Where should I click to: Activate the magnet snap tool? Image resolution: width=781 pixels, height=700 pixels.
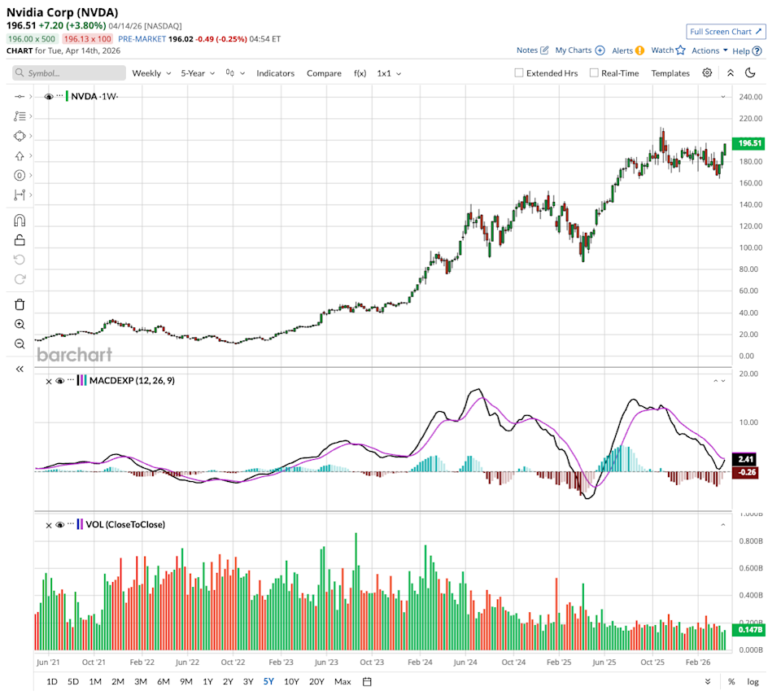coord(20,221)
